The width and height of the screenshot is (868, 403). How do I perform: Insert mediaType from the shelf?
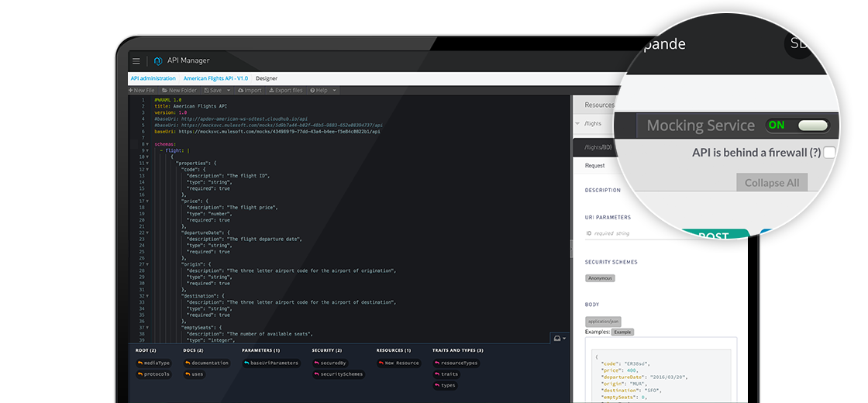click(x=154, y=363)
